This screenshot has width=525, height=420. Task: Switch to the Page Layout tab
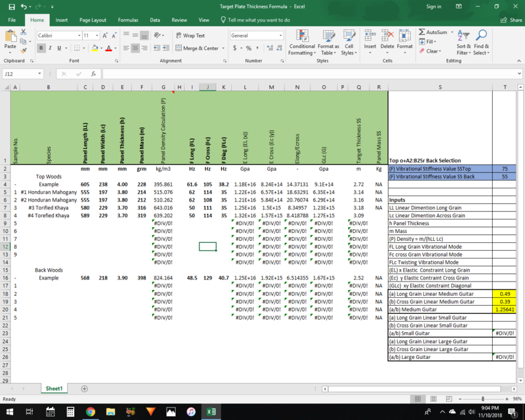click(93, 20)
